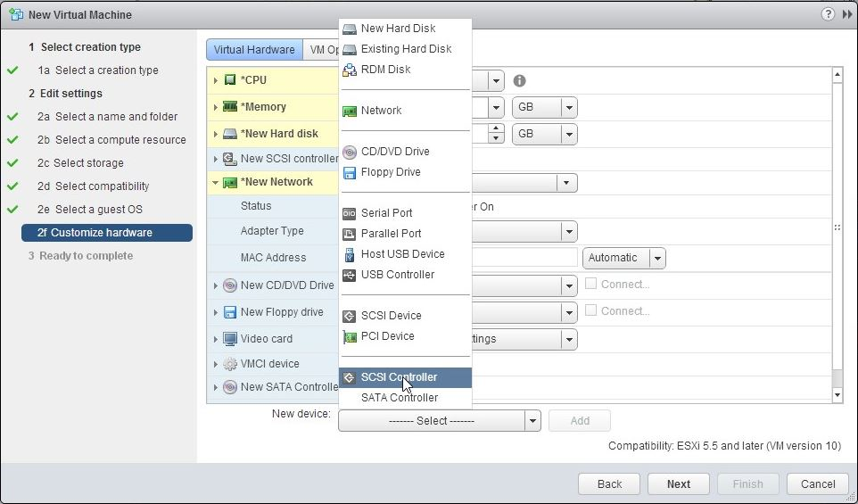Click the CPU info icon
Screen dimensions: 858x504
tap(519, 81)
